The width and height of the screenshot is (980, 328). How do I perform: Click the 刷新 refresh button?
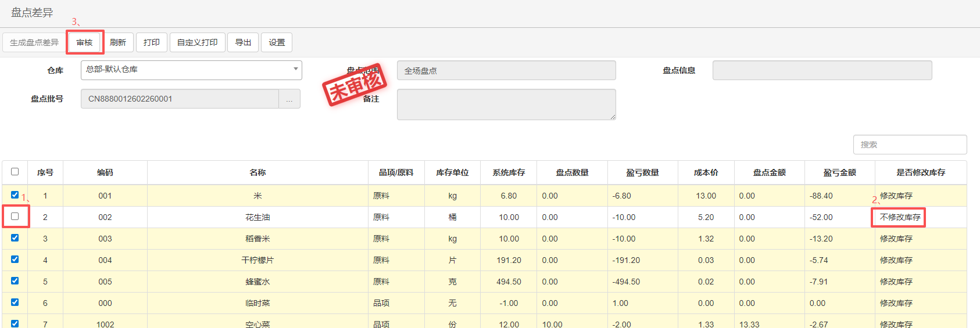[118, 42]
